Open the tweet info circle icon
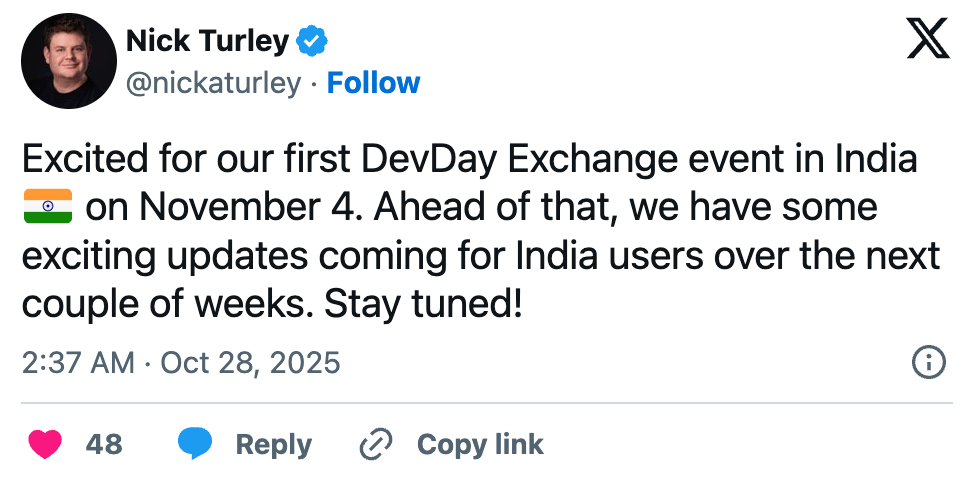Screen dimensions: 962x484 tap(929, 362)
